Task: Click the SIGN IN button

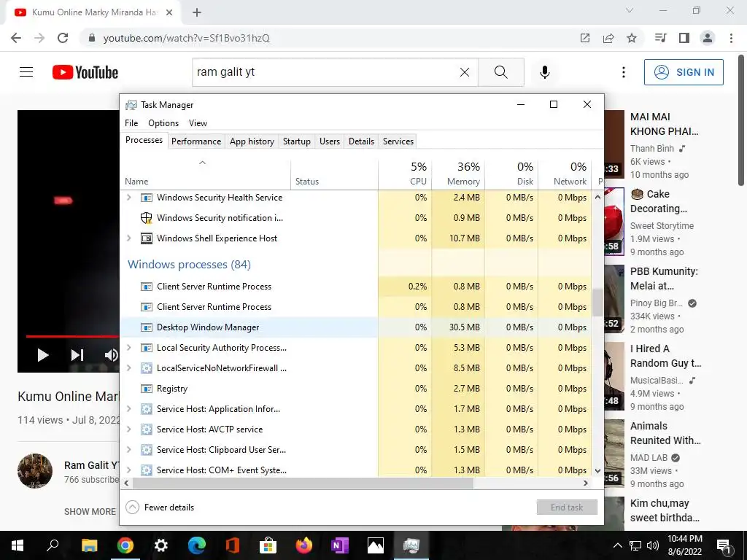Action: pyautogui.click(x=684, y=72)
